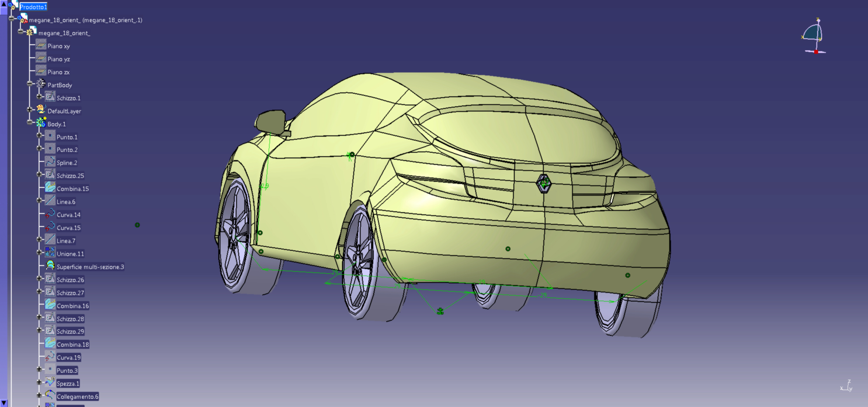Screen dimensions: 868x407
Task: Expand the Collegamento.6 node
Action: click(x=39, y=395)
